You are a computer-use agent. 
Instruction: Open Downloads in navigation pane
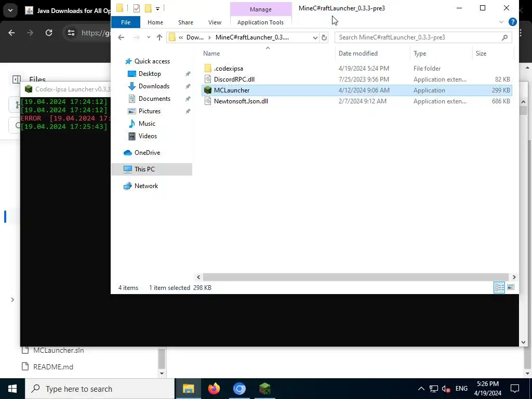[154, 86]
